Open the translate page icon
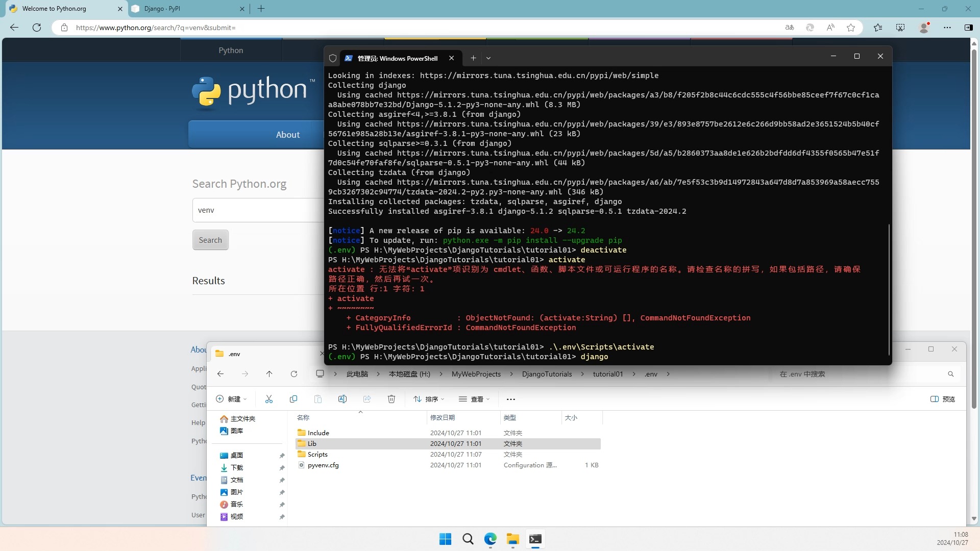The width and height of the screenshot is (980, 551). click(790, 28)
